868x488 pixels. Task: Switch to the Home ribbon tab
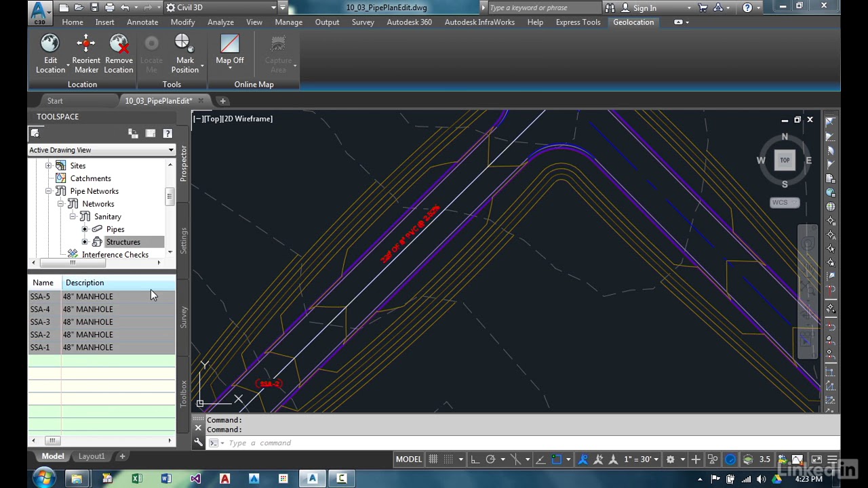click(73, 22)
